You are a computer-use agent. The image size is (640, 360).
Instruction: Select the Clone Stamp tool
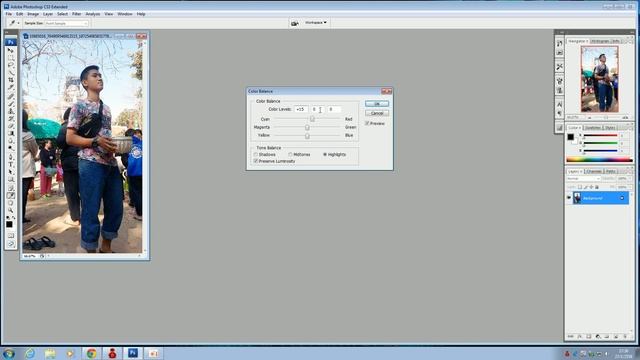11,111
